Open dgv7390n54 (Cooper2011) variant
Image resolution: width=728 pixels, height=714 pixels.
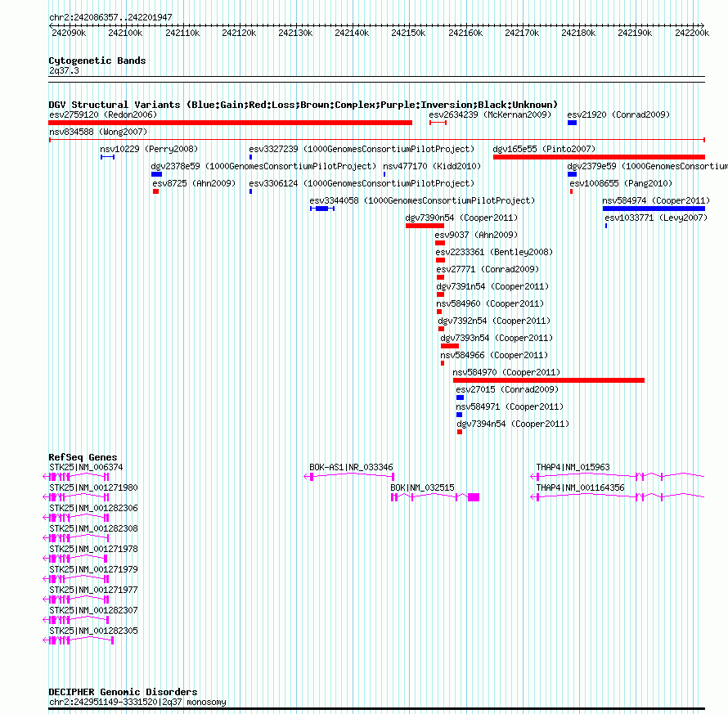pyautogui.click(x=461, y=218)
